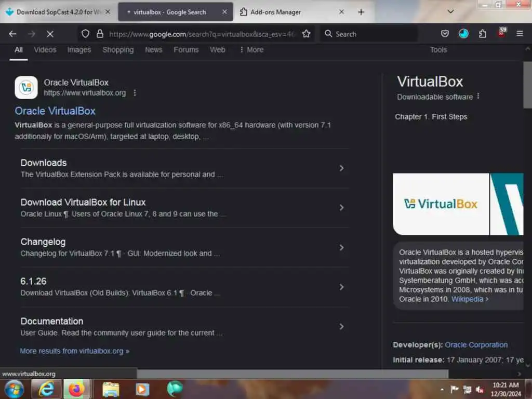
Task: Click the Action Center flag tray icon
Action: tap(455, 390)
